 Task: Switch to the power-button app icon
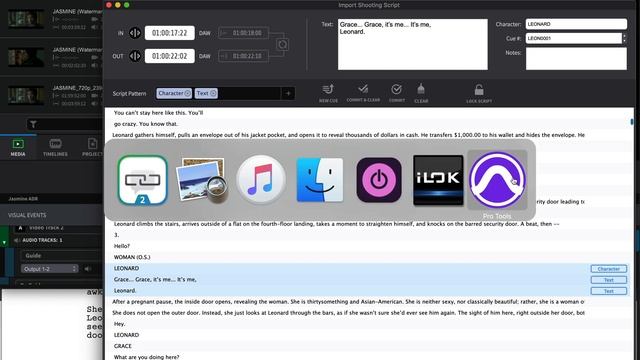379,180
